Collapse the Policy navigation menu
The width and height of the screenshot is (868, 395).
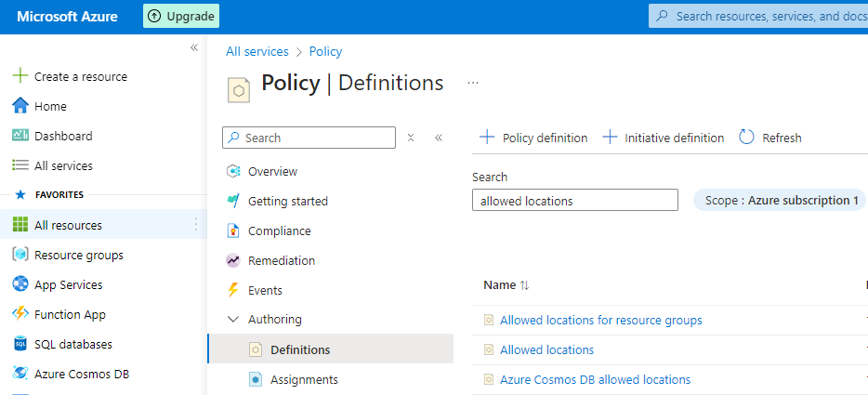[x=438, y=138]
